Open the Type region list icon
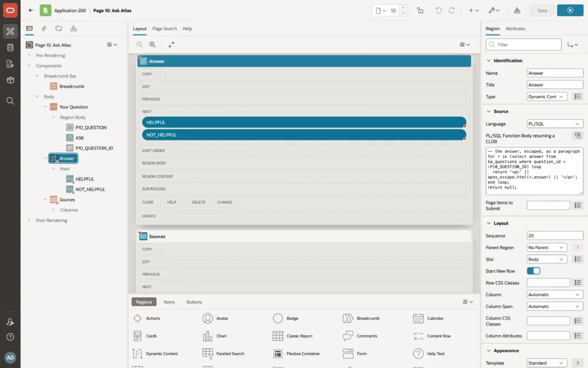This screenshot has width=588, height=368. point(578,97)
